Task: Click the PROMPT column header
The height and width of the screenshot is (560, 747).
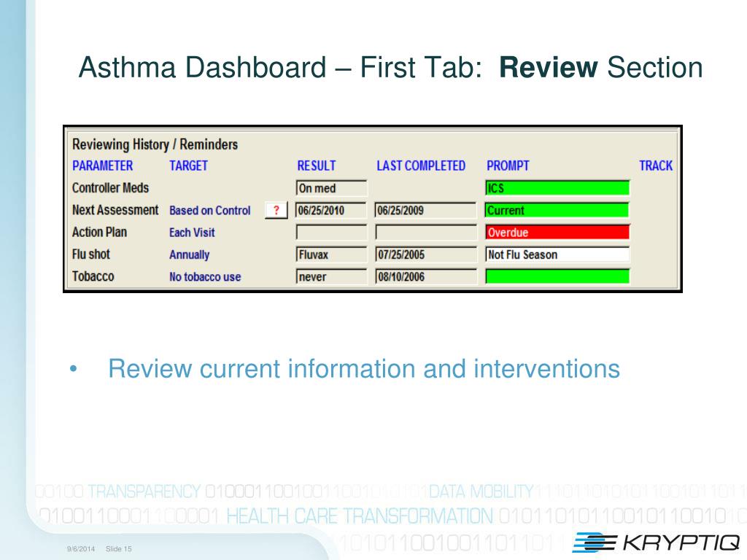Action: (x=508, y=166)
